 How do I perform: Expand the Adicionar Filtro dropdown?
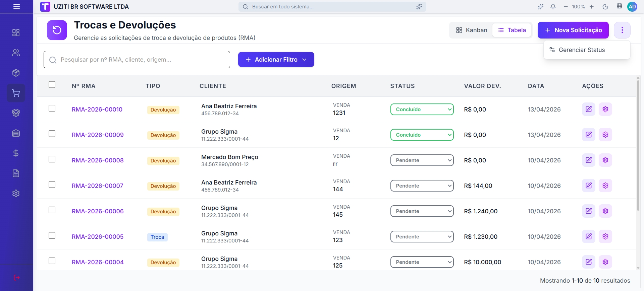coord(276,60)
